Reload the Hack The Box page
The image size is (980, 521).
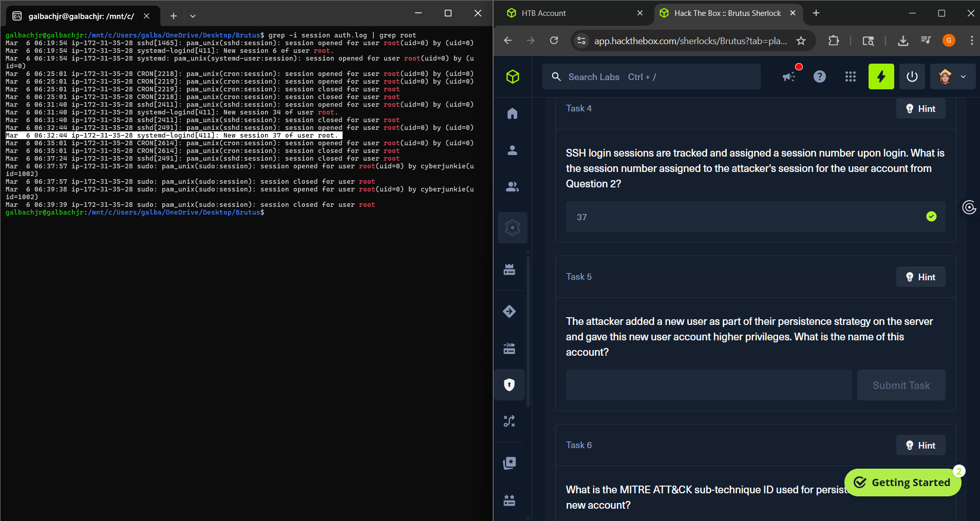pyautogui.click(x=554, y=41)
